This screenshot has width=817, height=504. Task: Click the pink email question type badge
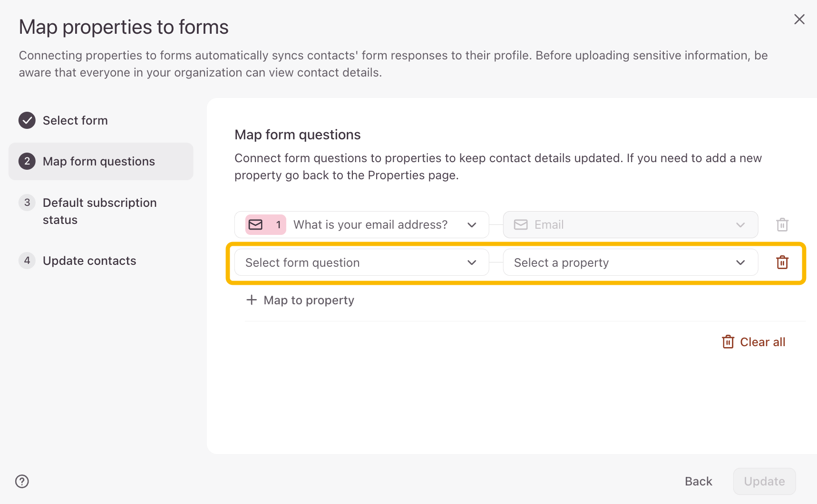point(265,224)
